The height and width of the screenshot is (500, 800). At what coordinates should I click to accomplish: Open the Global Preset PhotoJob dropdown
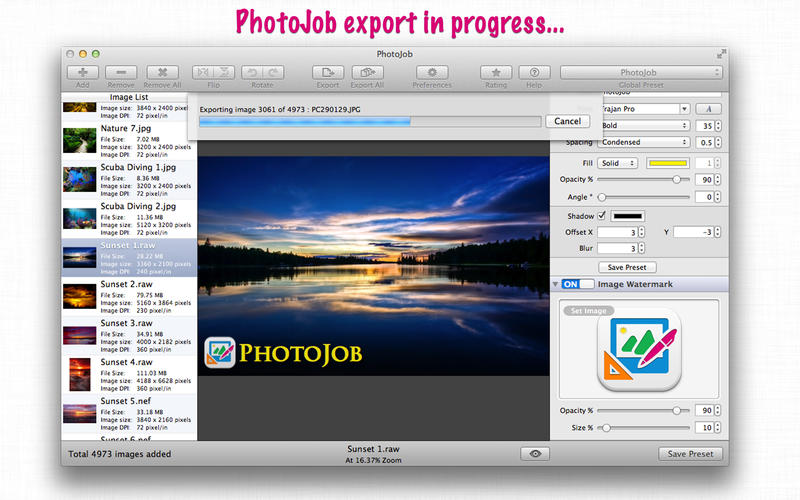coord(641,72)
